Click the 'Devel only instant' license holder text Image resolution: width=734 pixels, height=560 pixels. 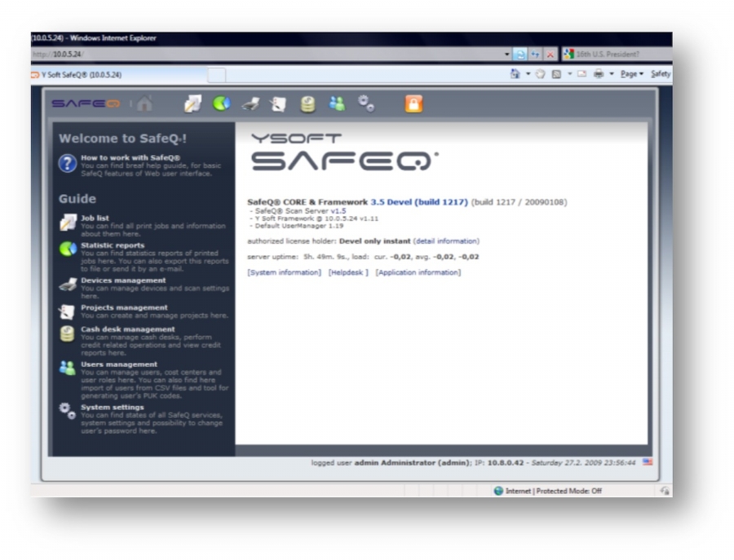point(374,241)
